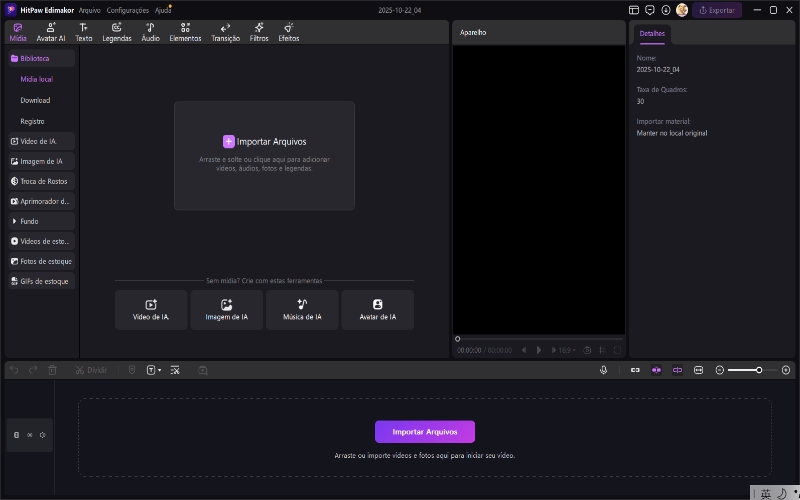The width and height of the screenshot is (800, 500).
Task: Open the Efeitos panel
Action: (288, 32)
